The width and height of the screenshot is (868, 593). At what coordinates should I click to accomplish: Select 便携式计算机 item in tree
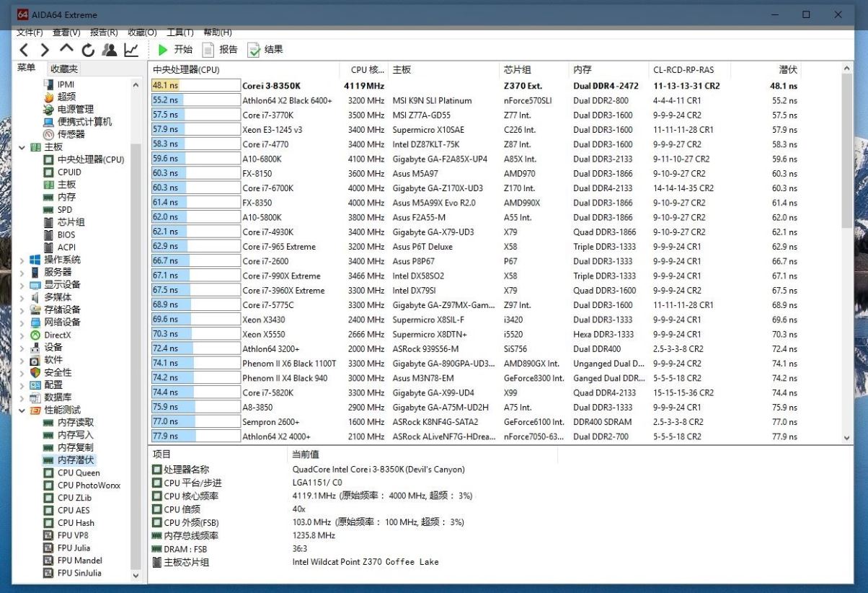click(85, 122)
